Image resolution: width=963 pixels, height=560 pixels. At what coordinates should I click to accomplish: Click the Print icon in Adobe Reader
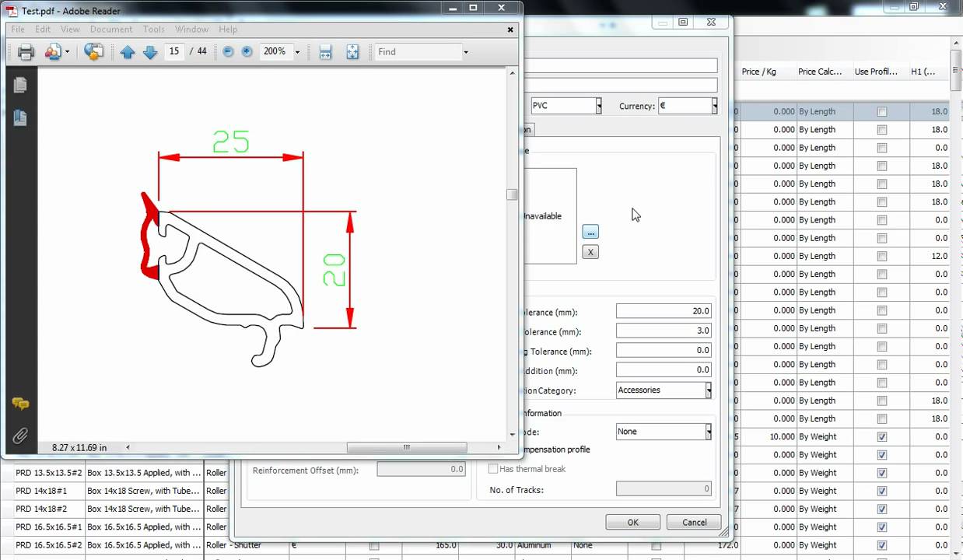point(26,52)
